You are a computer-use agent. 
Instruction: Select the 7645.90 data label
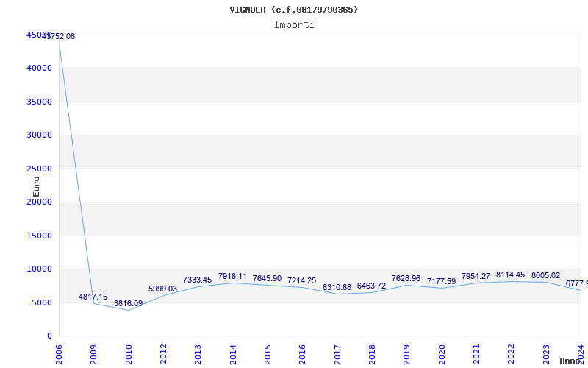[x=267, y=278]
